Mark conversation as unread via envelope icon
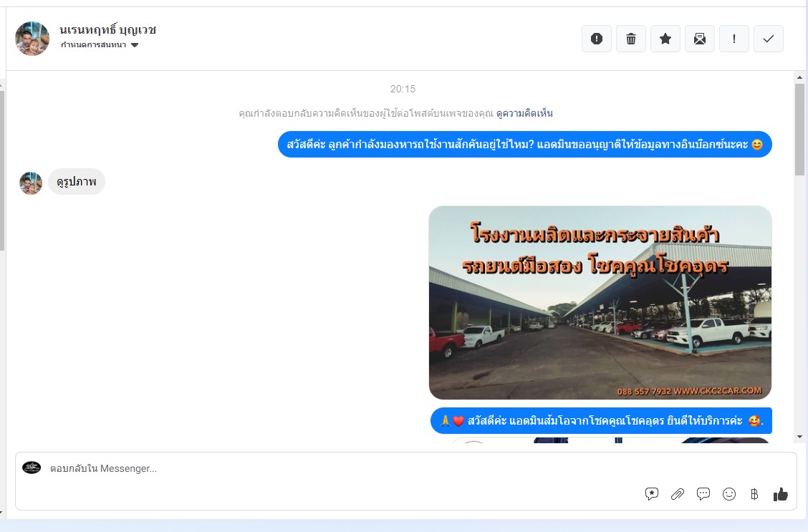The width and height of the screenshot is (808, 532). (x=699, y=39)
